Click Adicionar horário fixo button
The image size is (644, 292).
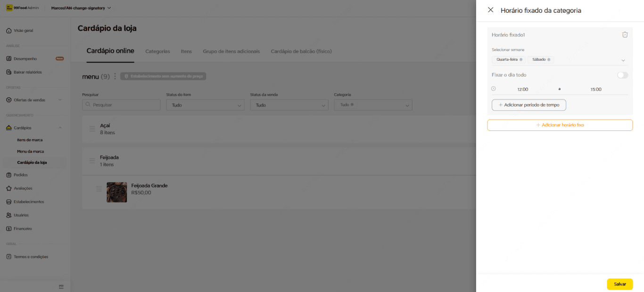[560, 125]
